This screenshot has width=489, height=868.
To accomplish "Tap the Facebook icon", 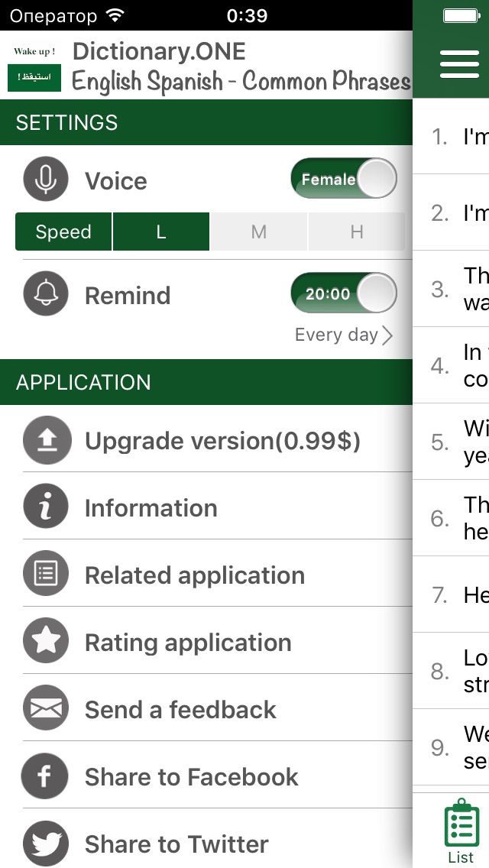I will tap(44, 776).
